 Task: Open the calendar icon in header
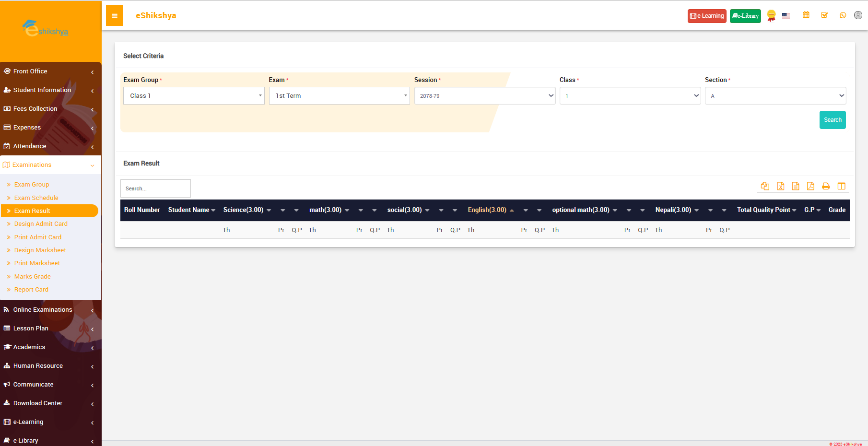tap(806, 15)
